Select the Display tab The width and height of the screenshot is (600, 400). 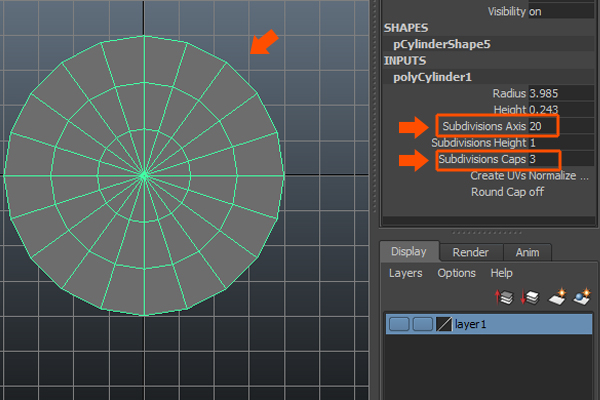coord(409,253)
